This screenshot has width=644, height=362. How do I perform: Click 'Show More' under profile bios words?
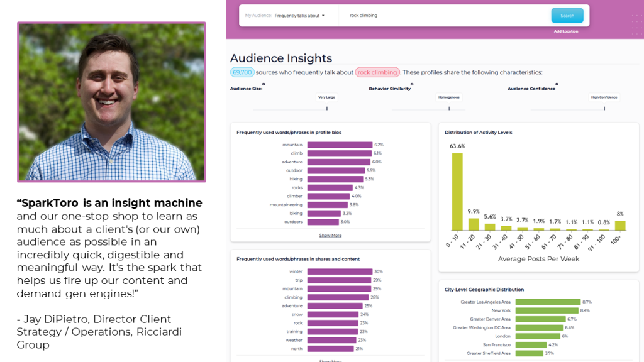[330, 235]
